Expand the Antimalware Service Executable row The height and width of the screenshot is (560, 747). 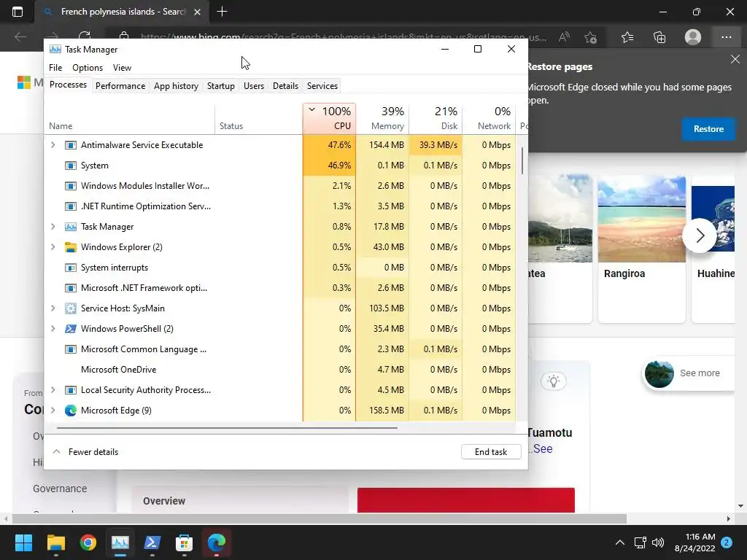point(53,145)
